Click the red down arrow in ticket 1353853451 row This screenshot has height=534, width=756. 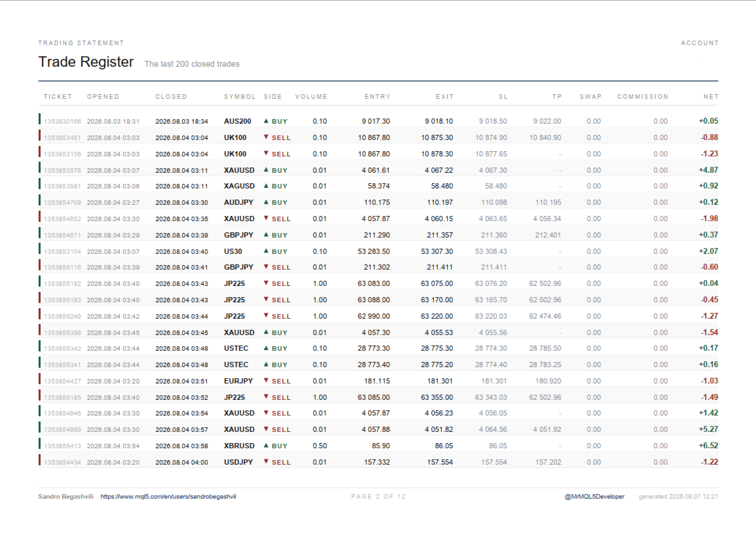click(266, 137)
